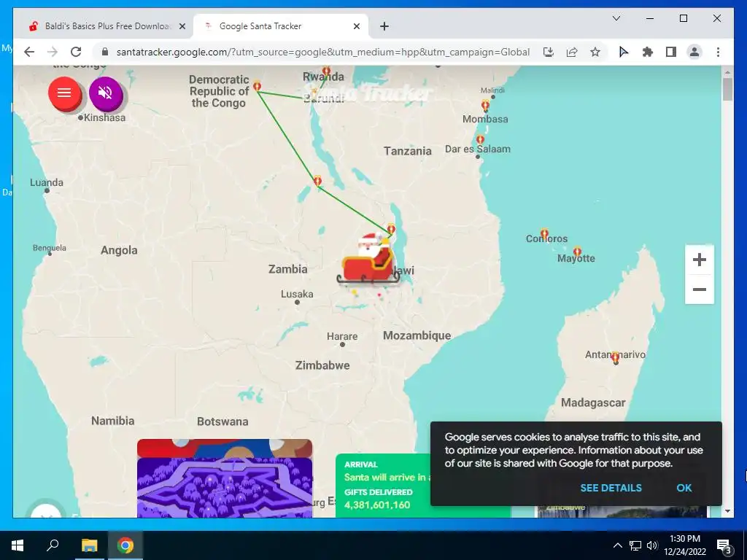The width and height of the screenshot is (747, 560).
Task: Bookmark this page with star icon
Action: tap(595, 52)
